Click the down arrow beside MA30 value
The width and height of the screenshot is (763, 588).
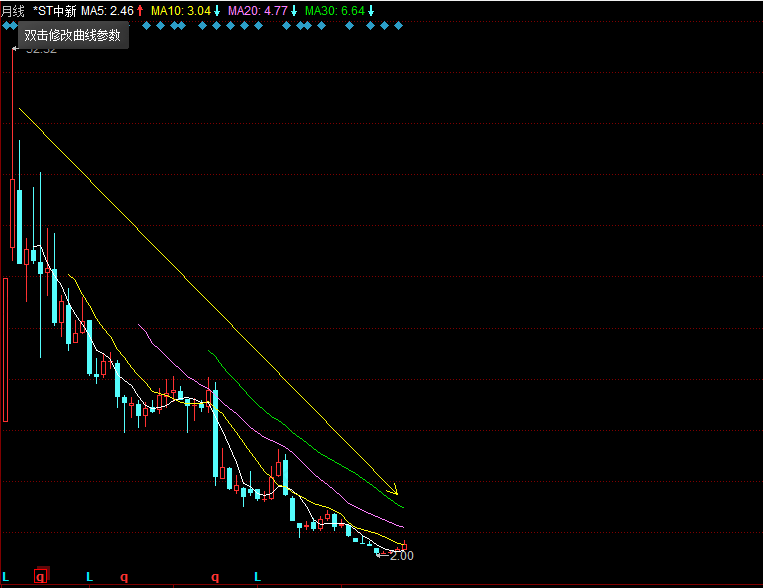371,11
